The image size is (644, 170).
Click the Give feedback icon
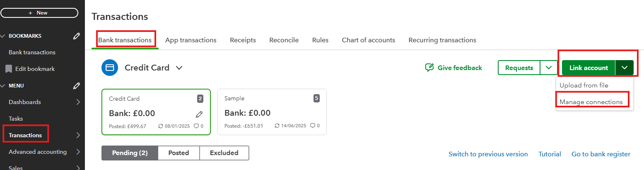429,68
